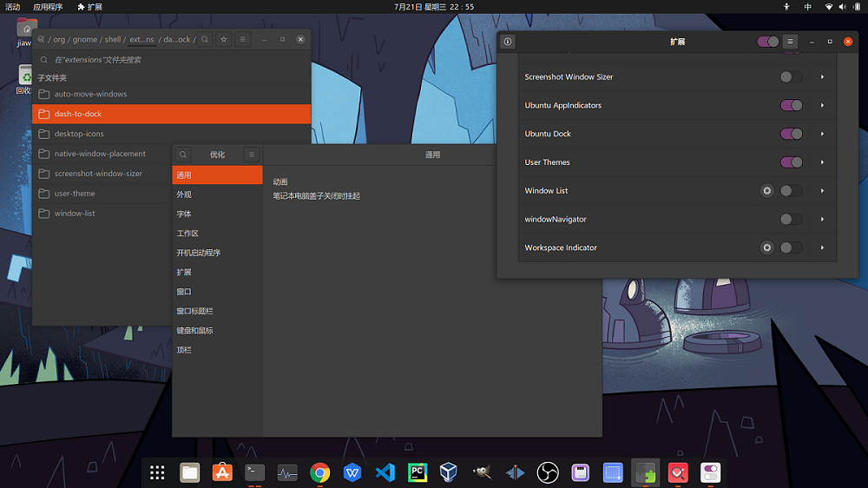Launch Google Chrome from the dock
The height and width of the screenshot is (488, 868).
[x=320, y=472]
